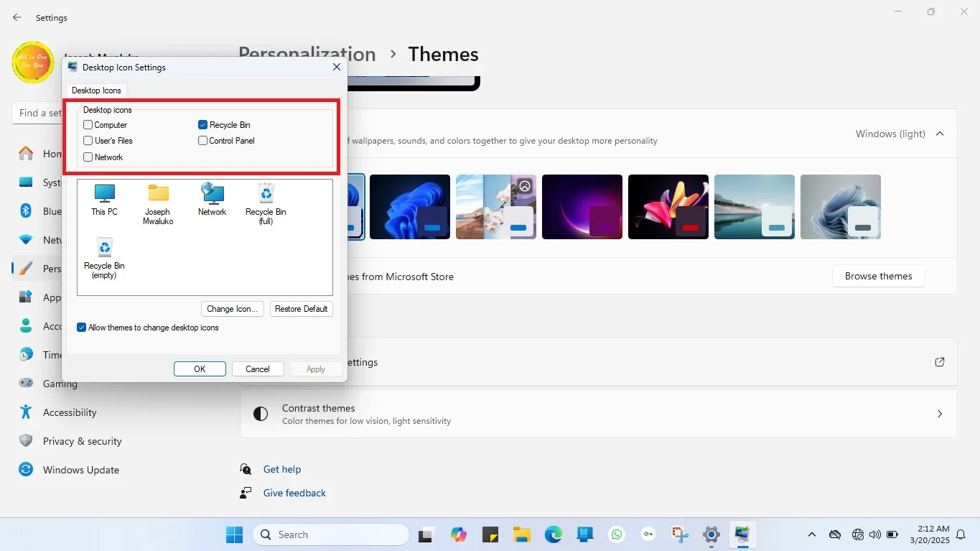Open Task View from taskbar
The width and height of the screenshot is (980, 551).
point(428,534)
